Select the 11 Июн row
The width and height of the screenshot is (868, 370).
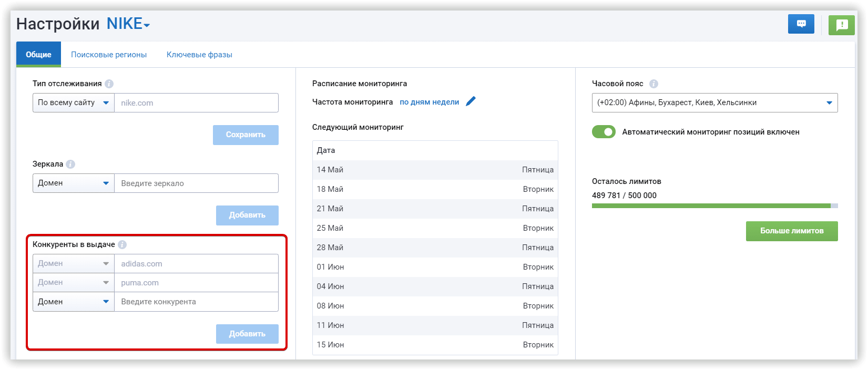click(x=435, y=325)
